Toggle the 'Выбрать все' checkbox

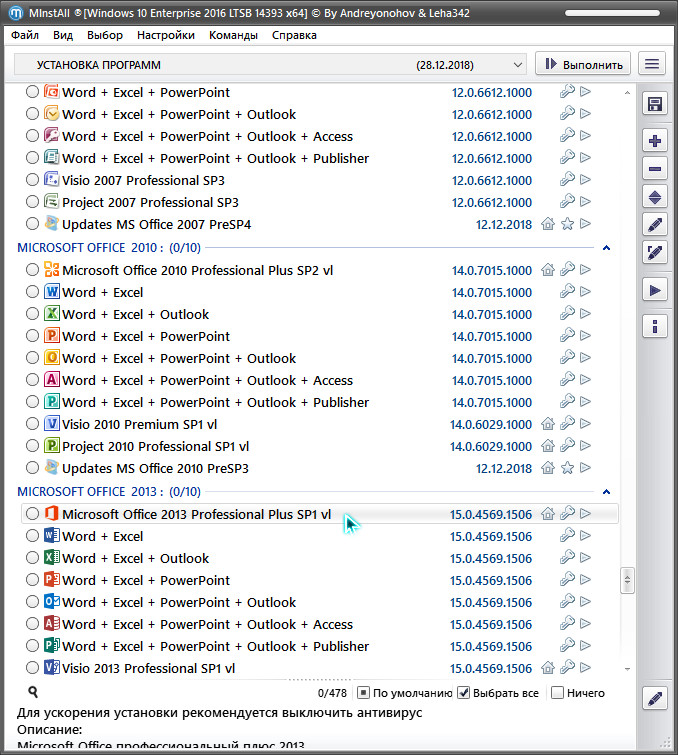pyautogui.click(x=463, y=693)
